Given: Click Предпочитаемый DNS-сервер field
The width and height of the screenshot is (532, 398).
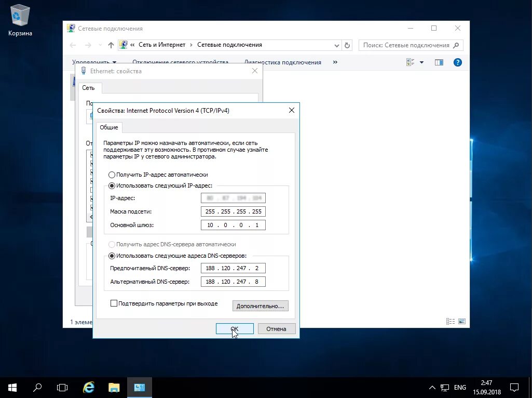Looking at the screenshot, I should (x=233, y=268).
